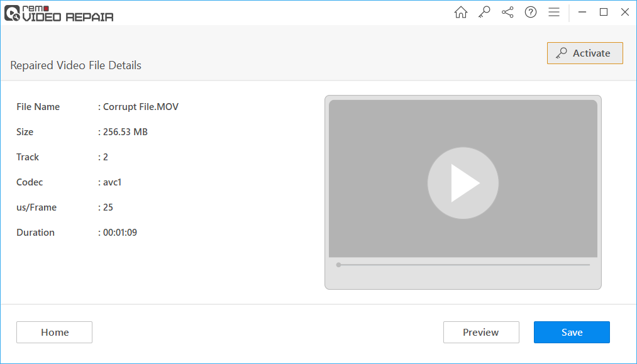This screenshot has width=637, height=364.
Task: Maximize the application window
Action: click(x=604, y=12)
